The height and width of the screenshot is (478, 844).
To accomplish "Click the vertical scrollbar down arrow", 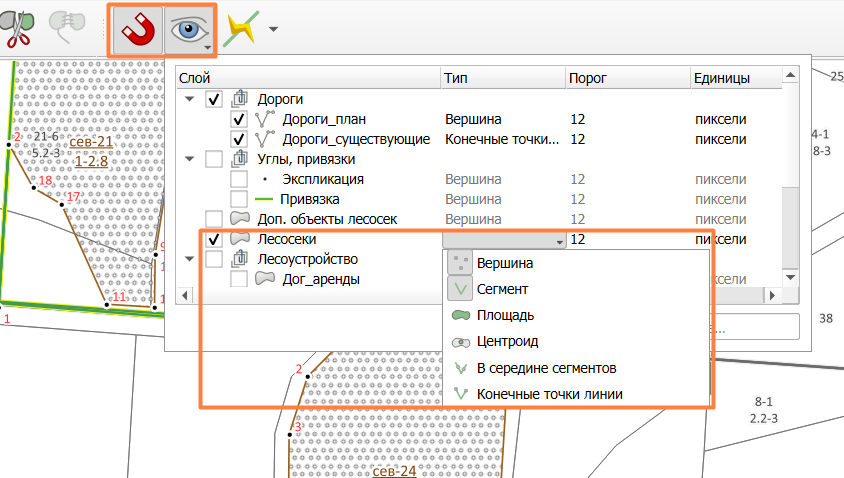I will [790, 277].
